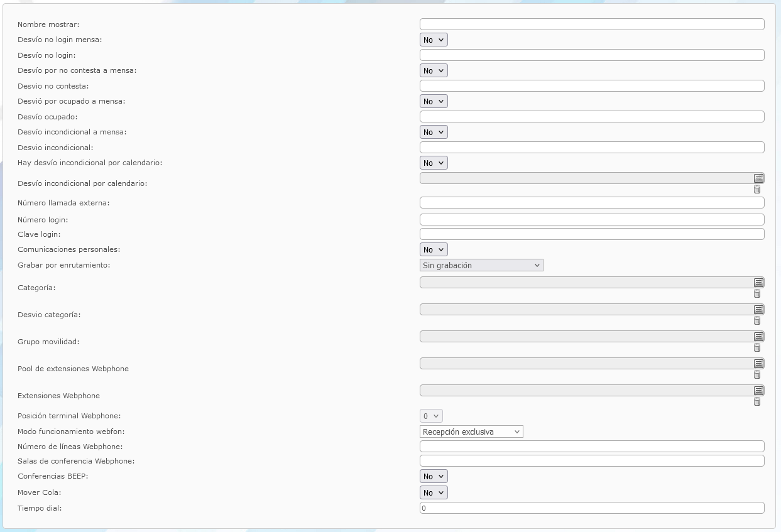Viewport: 781px width, 532px height.
Task: Expand the Sin grabación recording dropdown
Action: tap(481, 265)
